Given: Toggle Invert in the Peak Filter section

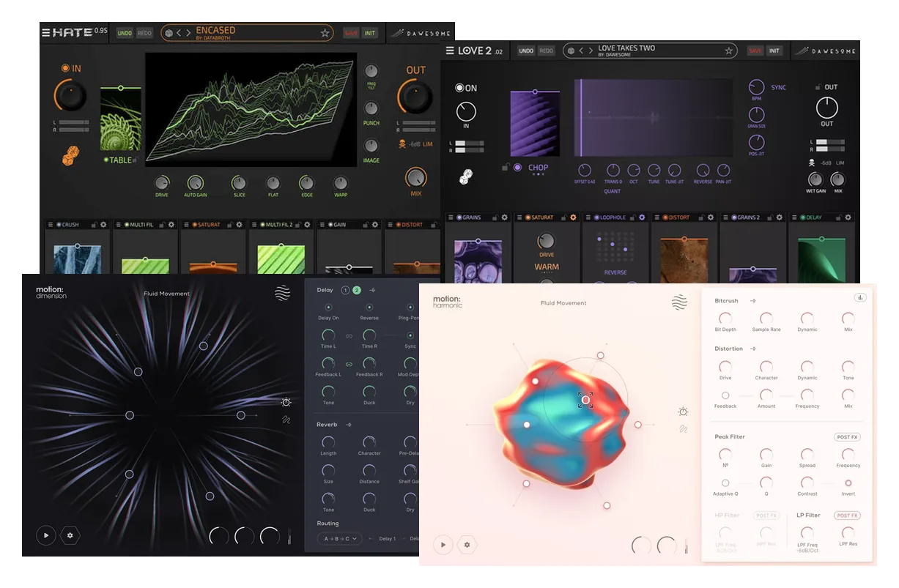Looking at the screenshot, I should (x=848, y=483).
